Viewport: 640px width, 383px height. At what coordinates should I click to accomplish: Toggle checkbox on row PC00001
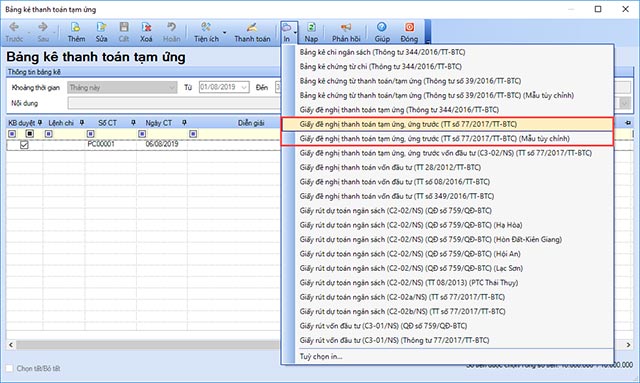click(24, 145)
